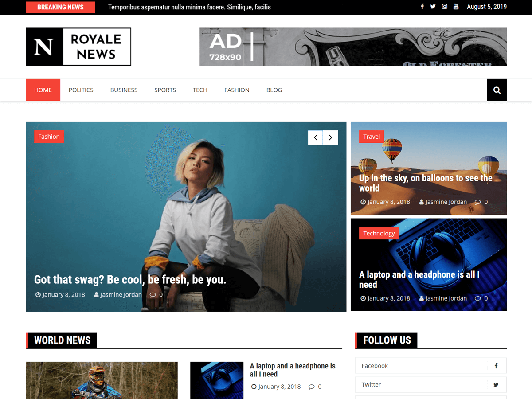Click the Technology category badge
532x399 pixels.
click(379, 233)
